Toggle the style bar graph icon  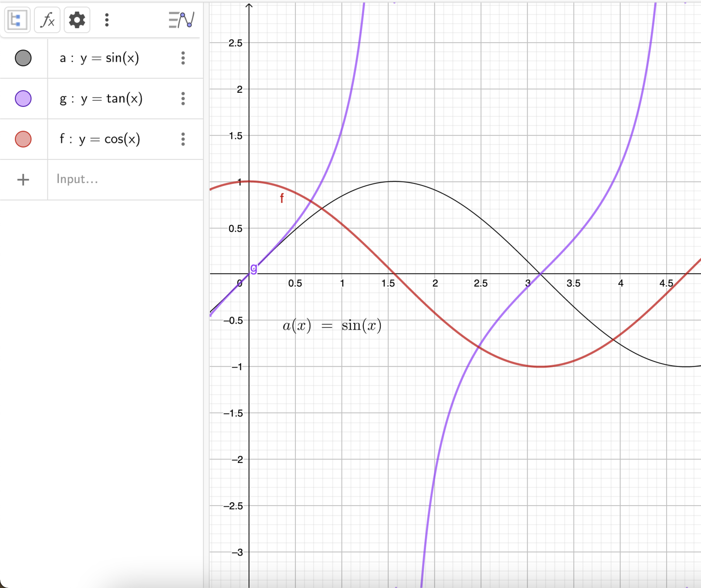(181, 20)
